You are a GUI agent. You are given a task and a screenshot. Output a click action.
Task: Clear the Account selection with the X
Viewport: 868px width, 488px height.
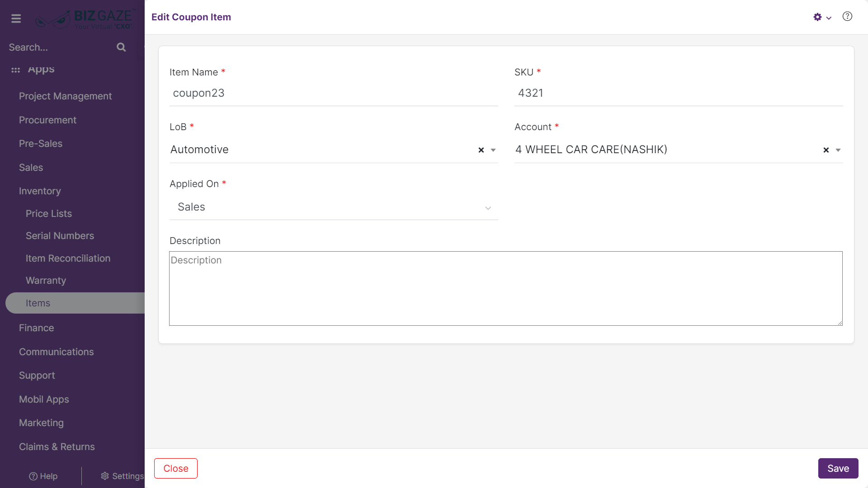point(826,150)
